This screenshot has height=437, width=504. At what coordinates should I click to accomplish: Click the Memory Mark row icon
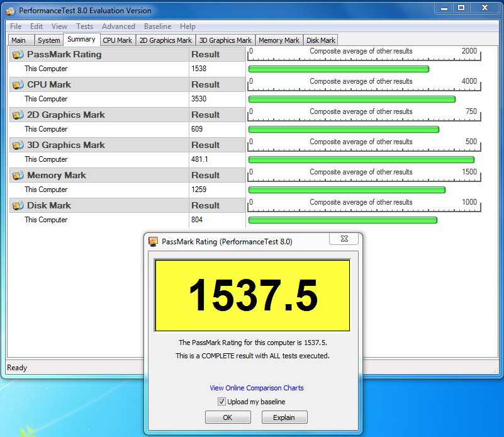tap(18, 175)
